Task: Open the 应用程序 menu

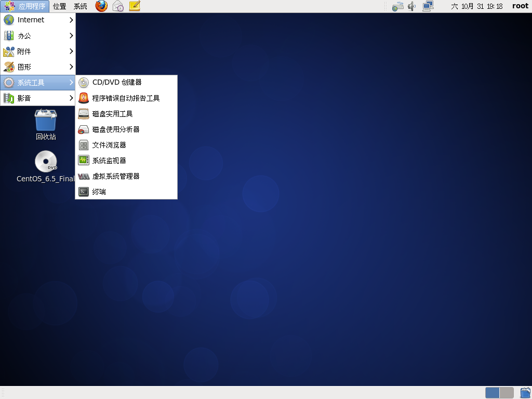Action: click(25, 6)
